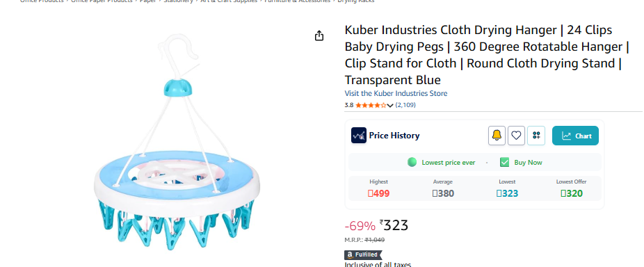The width and height of the screenshot is (644, 267).
Task: Click the price alert bell icon
Action: [497, 136]
